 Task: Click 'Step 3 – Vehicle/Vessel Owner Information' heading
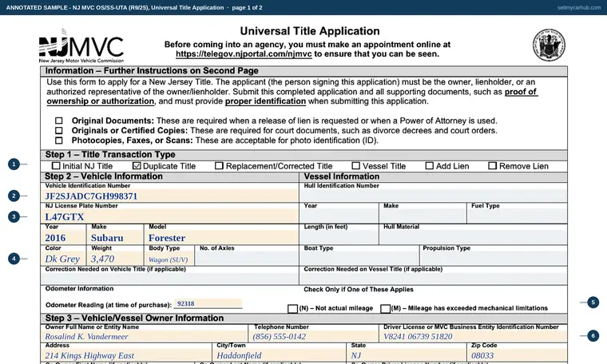[x=134, y=318]
